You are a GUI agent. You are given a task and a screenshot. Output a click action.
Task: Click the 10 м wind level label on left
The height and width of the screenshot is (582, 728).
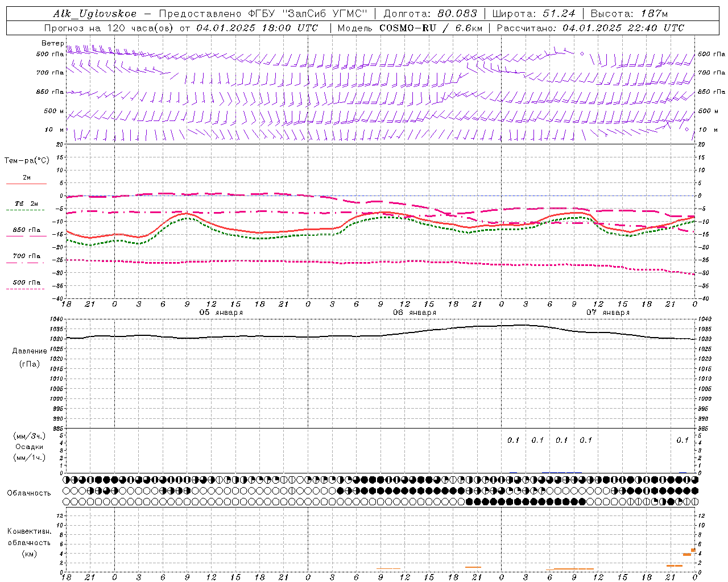55,130
